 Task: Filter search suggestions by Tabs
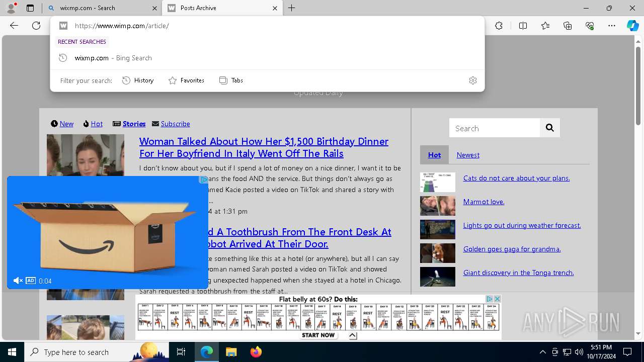tap(231, 80)
